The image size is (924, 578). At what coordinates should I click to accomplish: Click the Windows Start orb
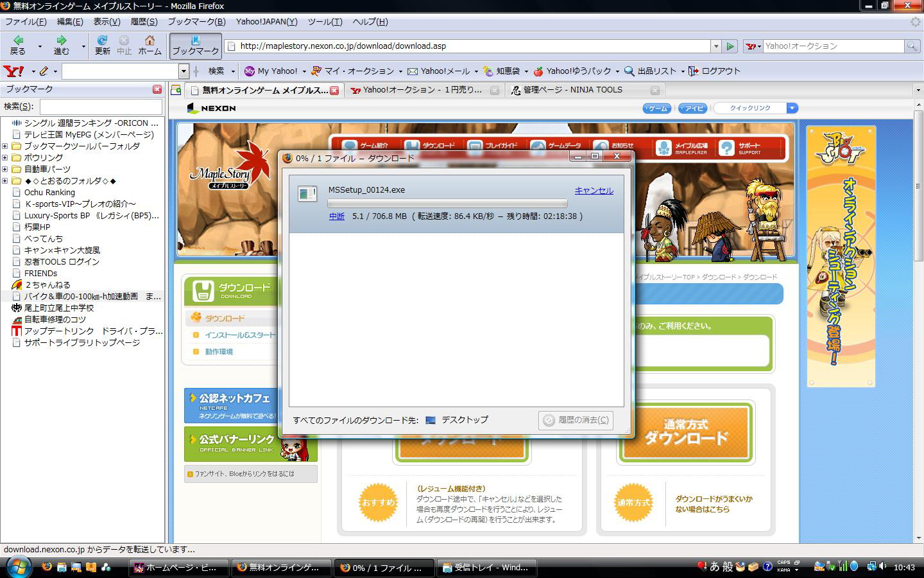(x=19, y=567)
